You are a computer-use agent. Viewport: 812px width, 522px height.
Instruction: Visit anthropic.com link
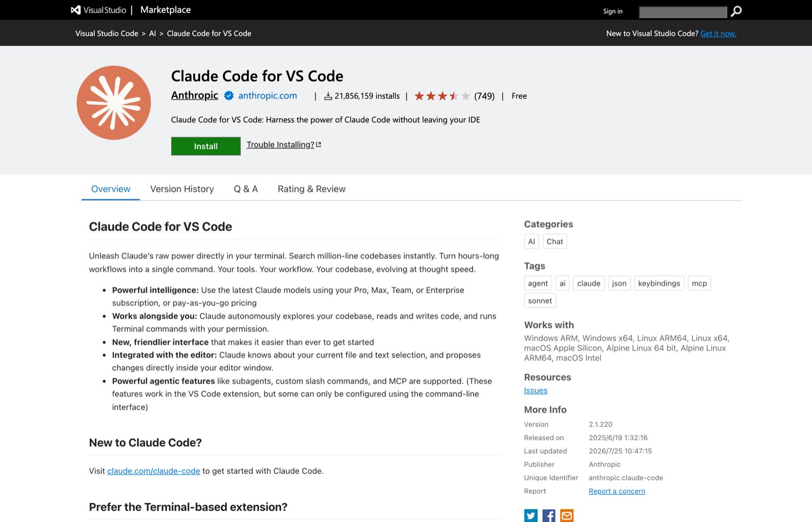click(267, 96)
